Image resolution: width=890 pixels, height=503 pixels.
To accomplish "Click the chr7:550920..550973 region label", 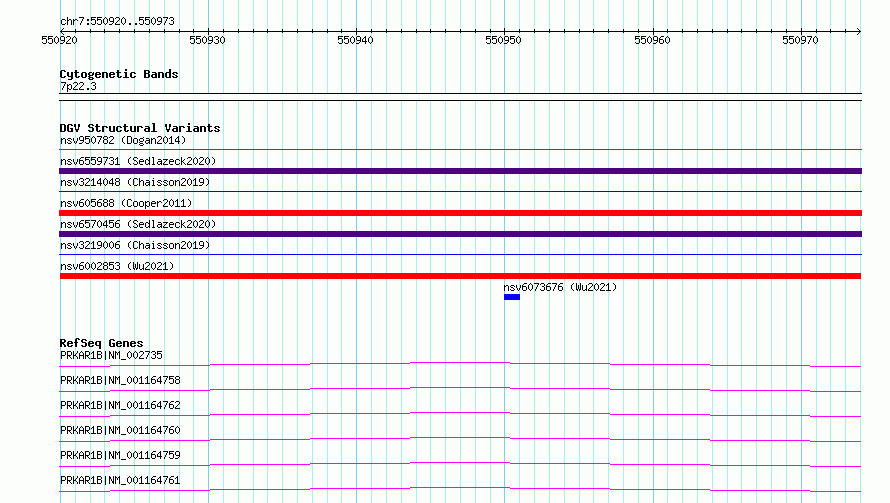I will (x=117, y=21).
